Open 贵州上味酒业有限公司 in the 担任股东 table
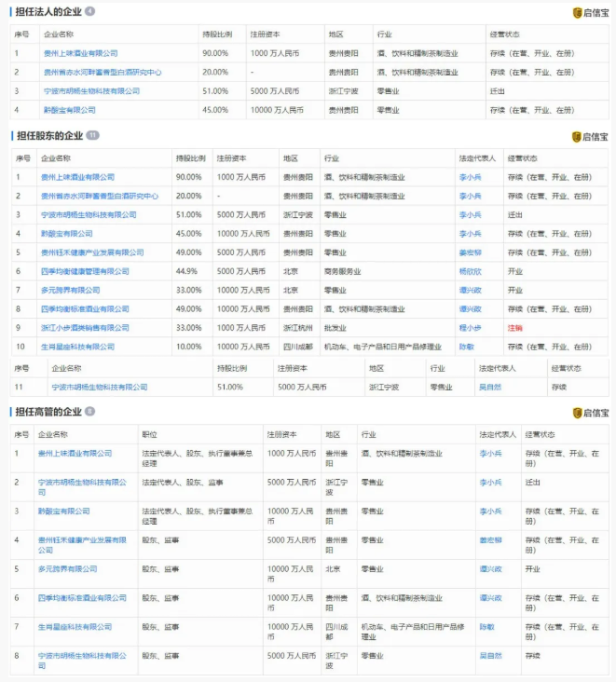Image resolution: width=616 pixels, height=682 pixels. tap(77, 177)
